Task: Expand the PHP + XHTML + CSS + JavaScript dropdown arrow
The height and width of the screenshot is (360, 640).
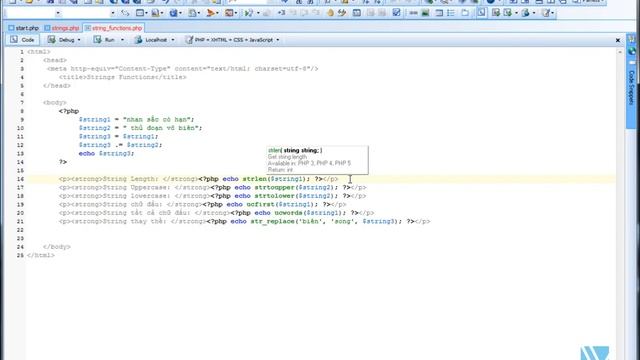Action: point(278,40)
